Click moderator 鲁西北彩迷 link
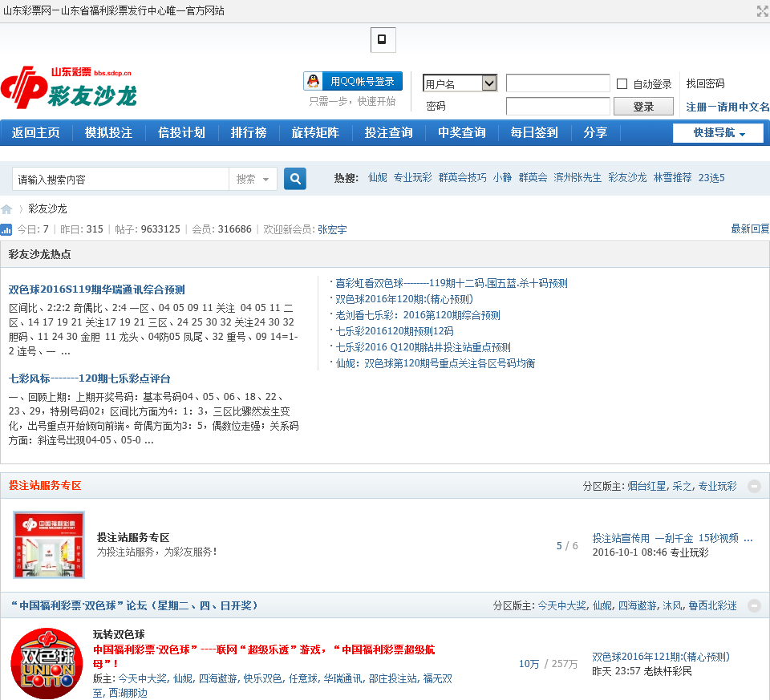 712,605
